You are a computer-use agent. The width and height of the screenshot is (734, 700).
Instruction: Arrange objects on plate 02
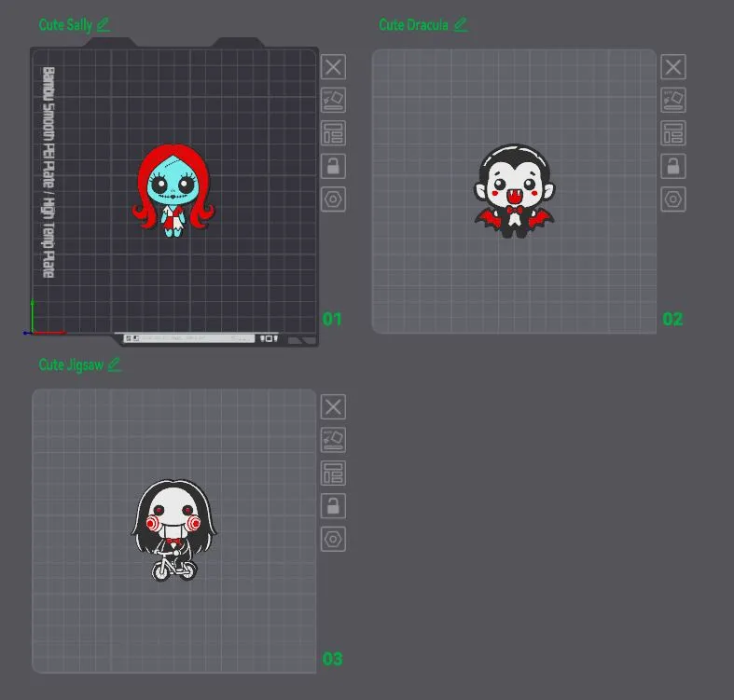tap(673, 133)
